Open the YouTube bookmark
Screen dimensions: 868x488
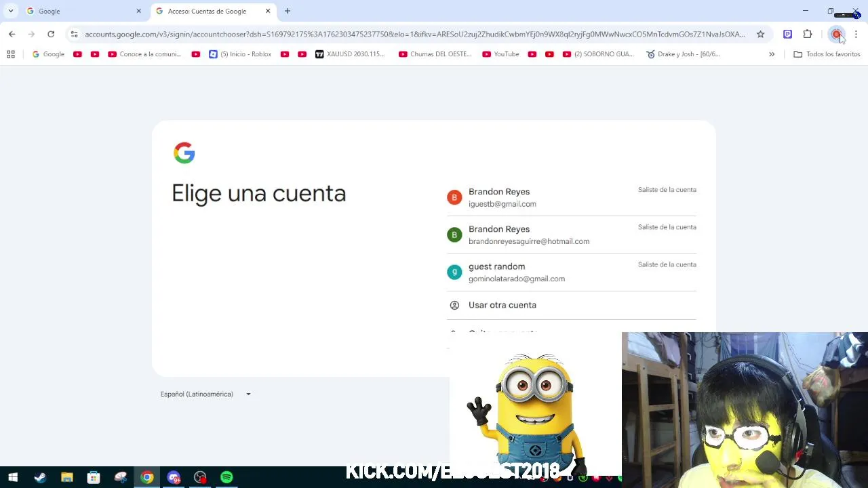[500, 54]
